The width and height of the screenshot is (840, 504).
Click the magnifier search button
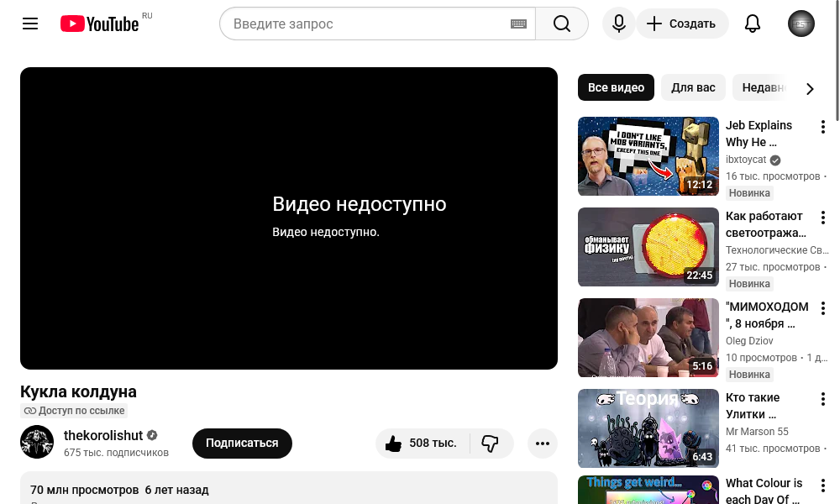[562, 24]
